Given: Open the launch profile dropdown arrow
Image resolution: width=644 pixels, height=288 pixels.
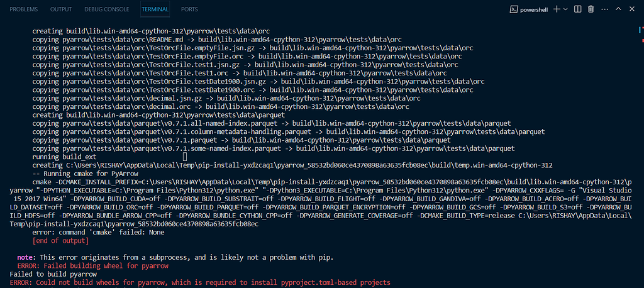Looking at the screenshot, I should [566, 9].
